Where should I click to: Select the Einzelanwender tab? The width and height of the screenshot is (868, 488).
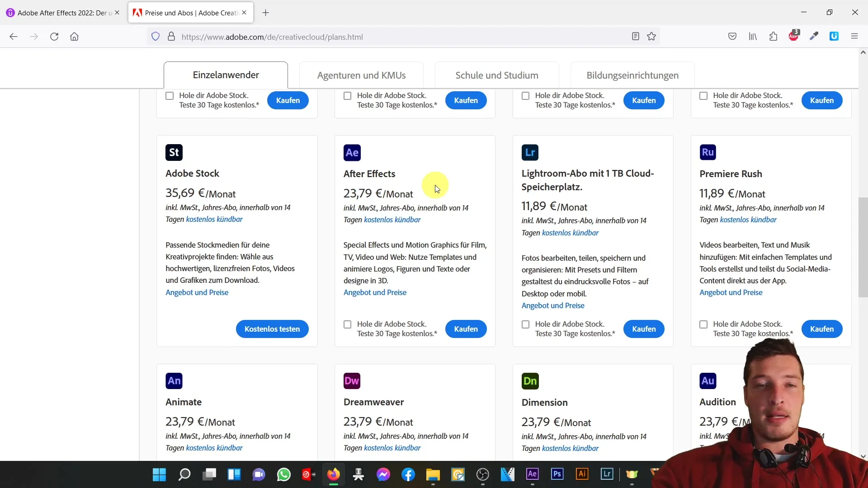coord(226,75)
